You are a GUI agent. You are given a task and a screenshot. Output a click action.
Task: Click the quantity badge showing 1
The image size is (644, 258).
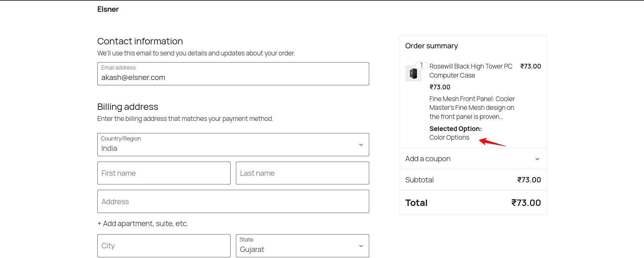click(x=422, y=65)
